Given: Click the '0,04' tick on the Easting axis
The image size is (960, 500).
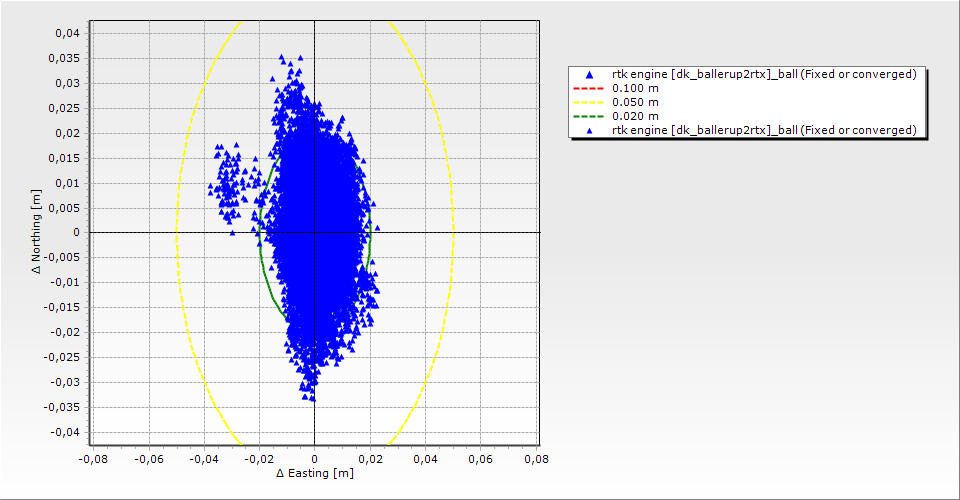Looking at the screenshot, I should (426, 459).
